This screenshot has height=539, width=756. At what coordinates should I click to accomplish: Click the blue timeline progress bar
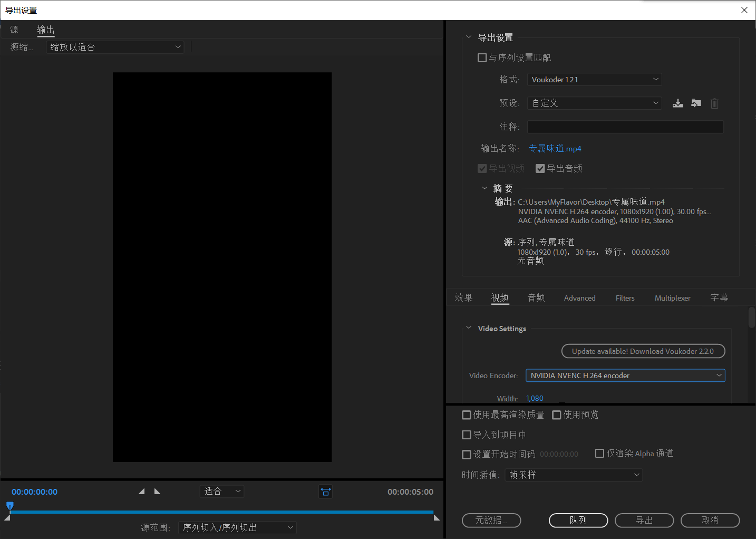[x=221, y=512]
